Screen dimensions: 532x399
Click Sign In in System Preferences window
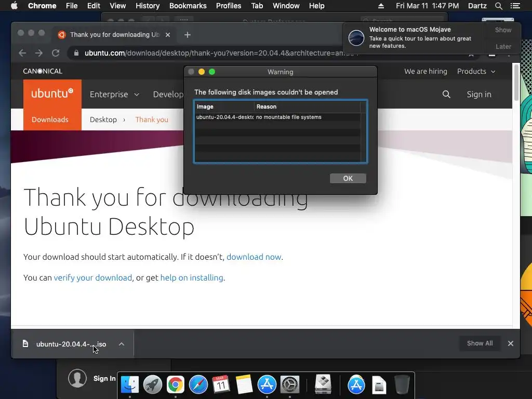(104, 378)
